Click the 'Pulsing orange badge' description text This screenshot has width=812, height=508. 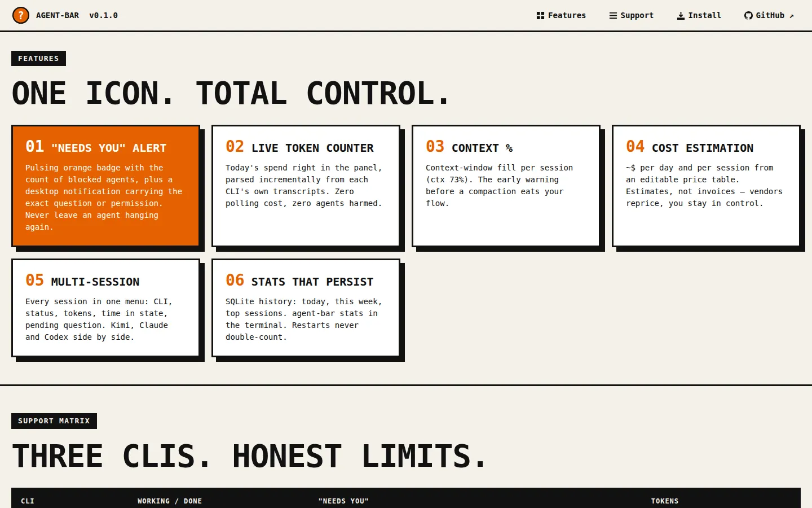coord(104,197)
